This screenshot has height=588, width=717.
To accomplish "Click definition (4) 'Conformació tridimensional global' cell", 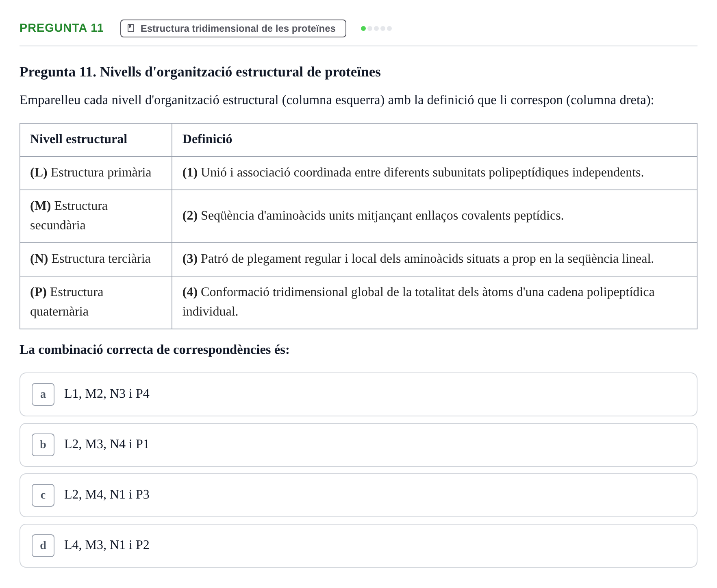I will (x=435, y=303).
